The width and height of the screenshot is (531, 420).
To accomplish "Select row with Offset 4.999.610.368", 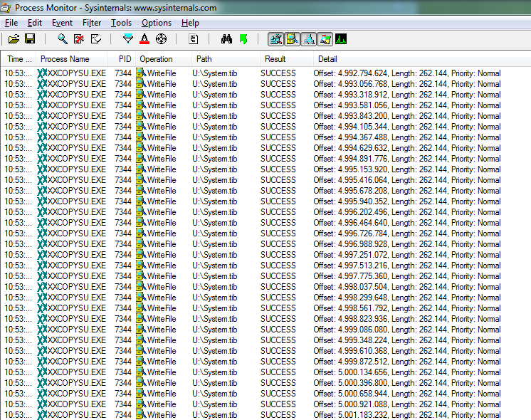I will (x=265, y=350).
